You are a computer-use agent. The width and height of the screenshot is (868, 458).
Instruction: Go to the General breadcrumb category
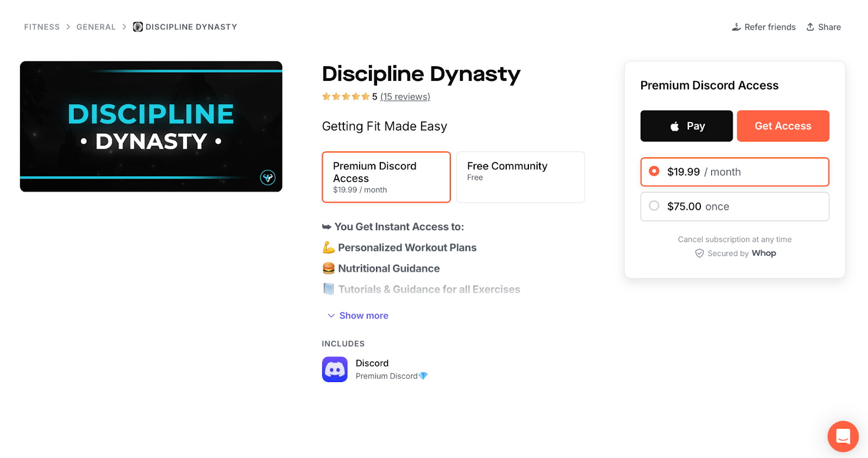pyautogui.click(x=96, y=27)
